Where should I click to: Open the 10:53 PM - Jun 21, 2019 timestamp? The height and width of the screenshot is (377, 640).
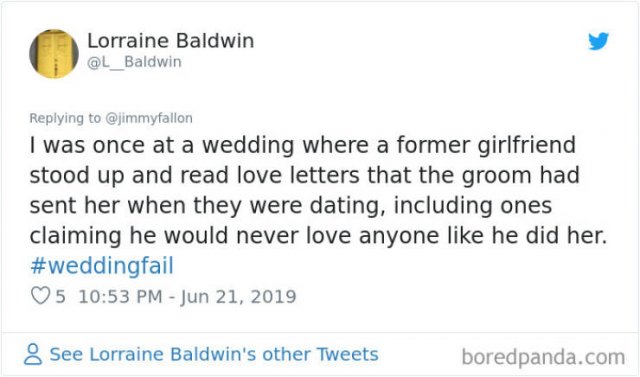(187, 297)
